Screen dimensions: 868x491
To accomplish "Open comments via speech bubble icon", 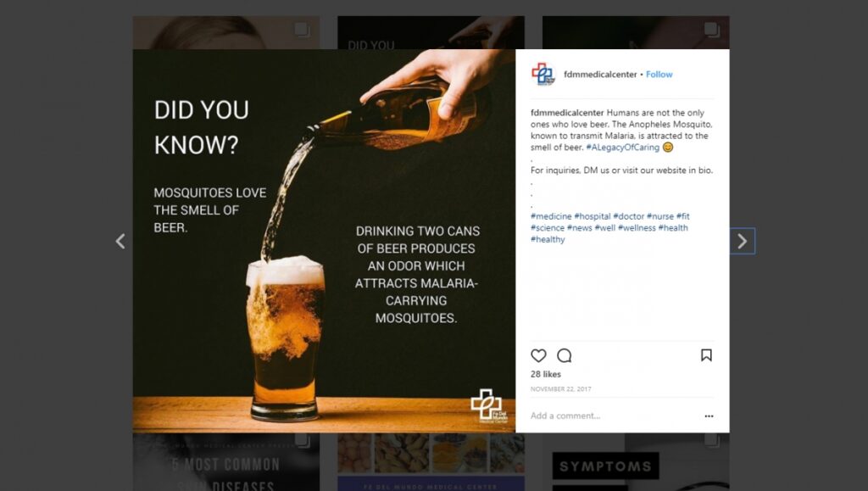I will click(x=564, y=355).
